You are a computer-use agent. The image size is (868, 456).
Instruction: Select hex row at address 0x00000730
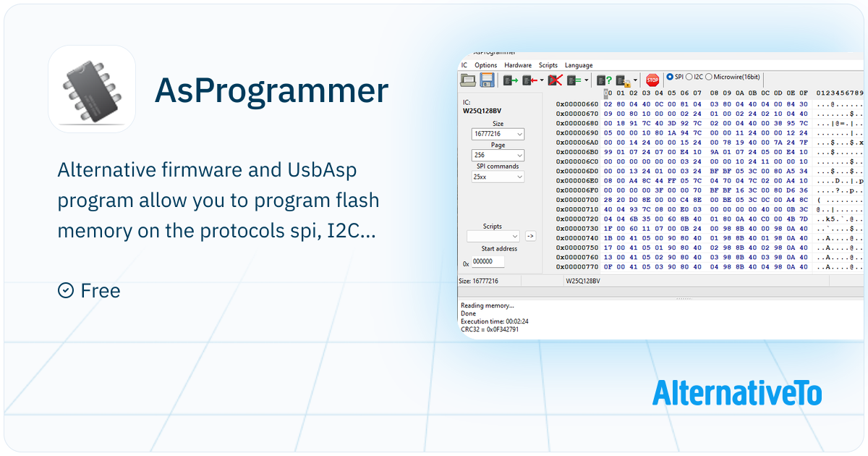[710, 229]
